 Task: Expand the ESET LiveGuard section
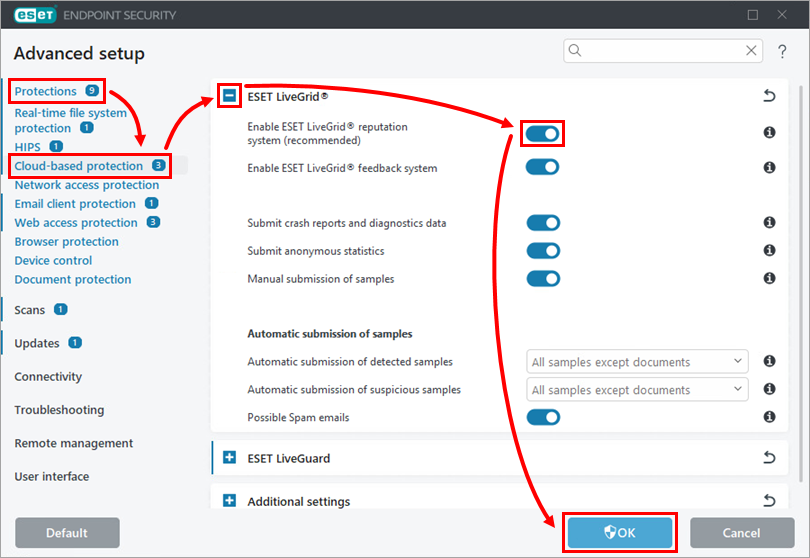click(229, 457)
